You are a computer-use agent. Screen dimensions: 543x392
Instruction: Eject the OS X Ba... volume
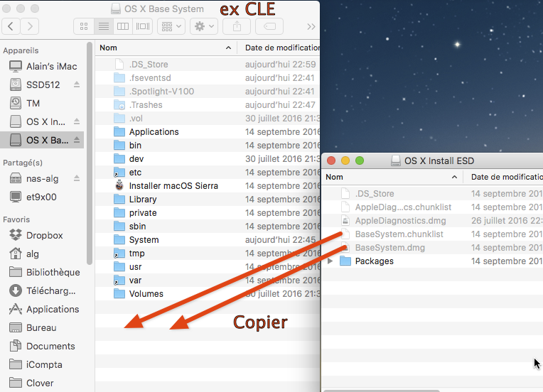(77, 140)
